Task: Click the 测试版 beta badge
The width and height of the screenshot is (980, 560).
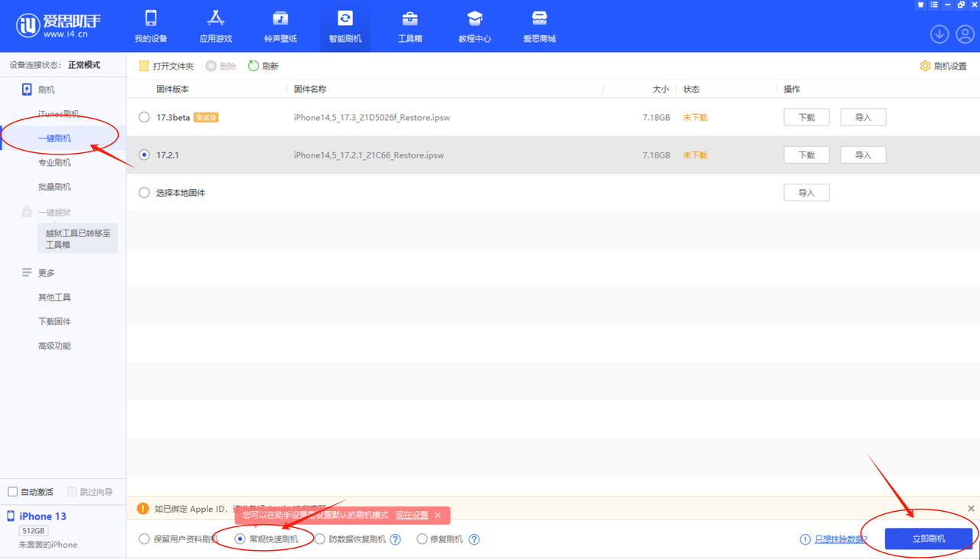Action: pyautogui.click(x=206, y=118)
